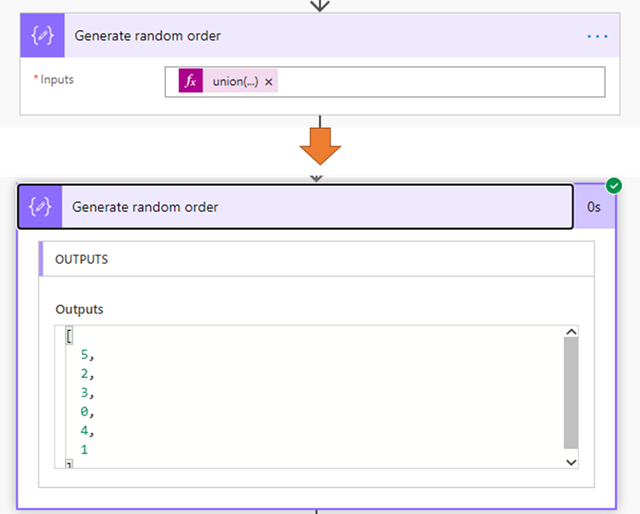640x514 pixels.
Task: Click inside the Inputs field
Action: 385,82
